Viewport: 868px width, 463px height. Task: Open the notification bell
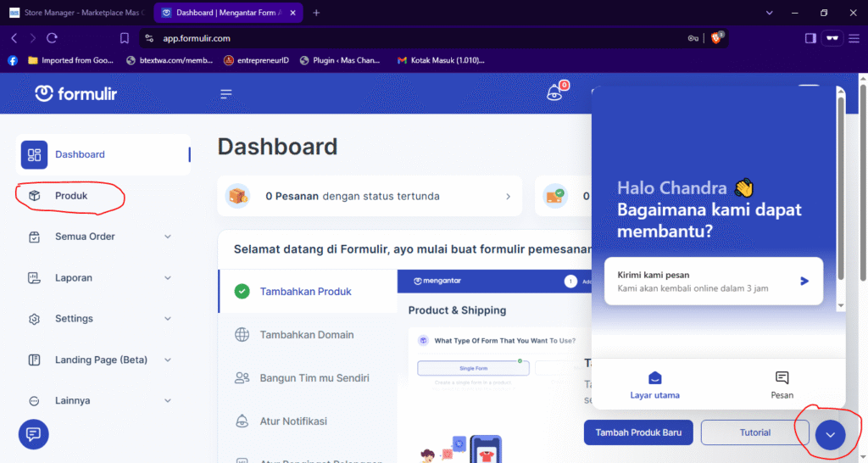pos(554,93)
